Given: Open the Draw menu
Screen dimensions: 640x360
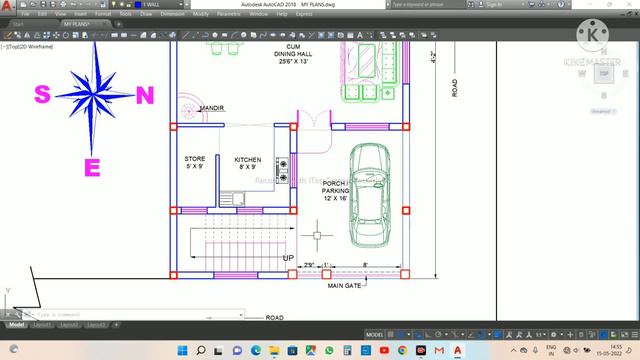Looking at the screenshot, I should pos(146,14).
